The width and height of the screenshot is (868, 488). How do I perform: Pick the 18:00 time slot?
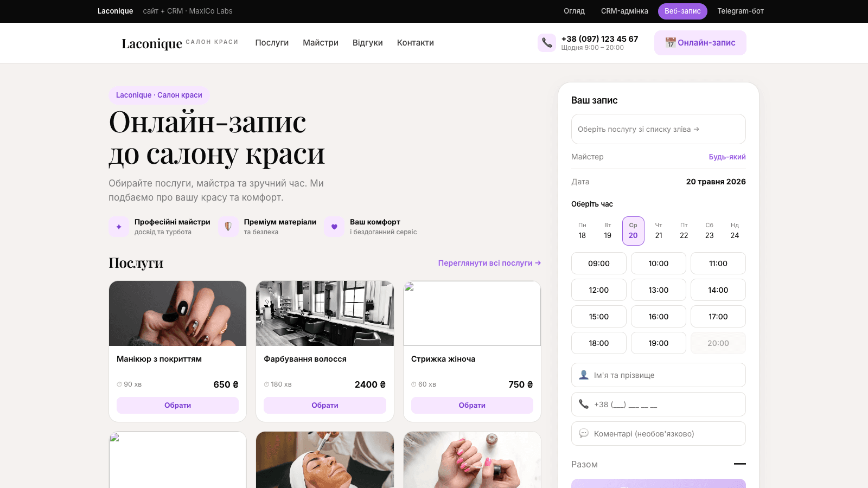(599, 343)
